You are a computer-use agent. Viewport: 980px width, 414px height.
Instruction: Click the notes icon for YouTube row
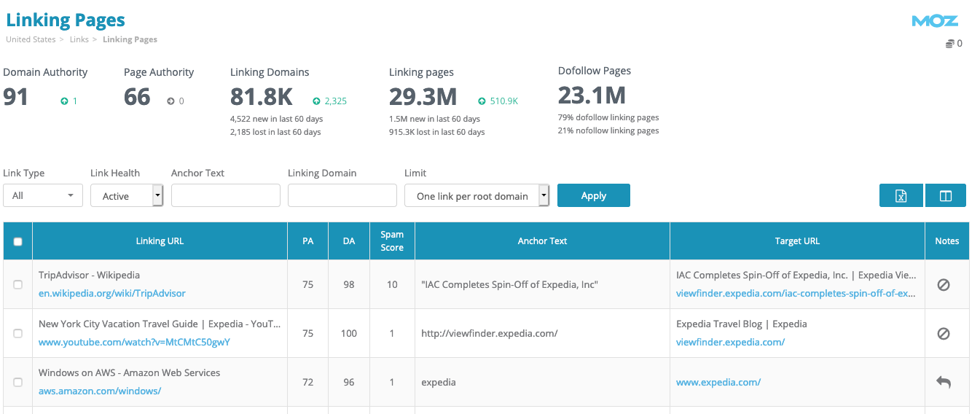pyautogui.click(x=943, y=333)
